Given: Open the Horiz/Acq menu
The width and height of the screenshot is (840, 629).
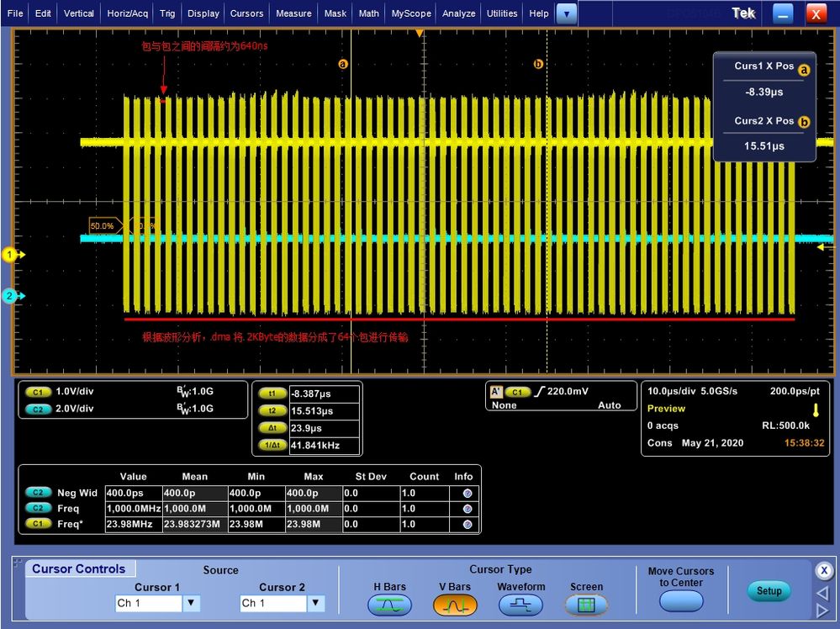Looking at the screenshot, I should 128,13.
